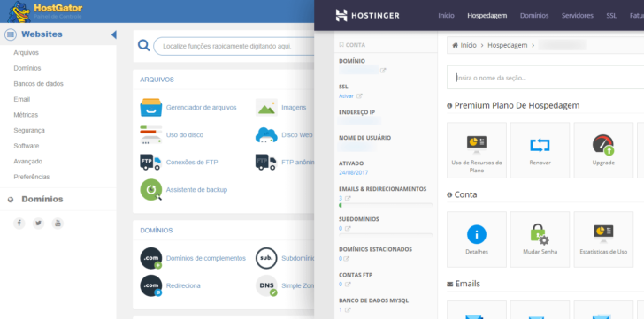Open Servidores in Hostinger top menu
Image resolution: width=644 pixels, height=319 pixels.
tap(578, 16)
